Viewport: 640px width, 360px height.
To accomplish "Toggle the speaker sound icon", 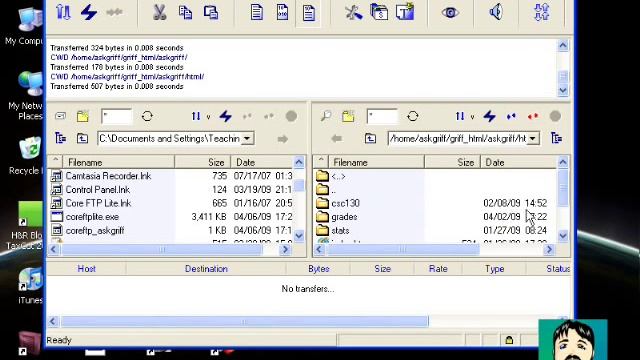I will [x=496, y=12].
